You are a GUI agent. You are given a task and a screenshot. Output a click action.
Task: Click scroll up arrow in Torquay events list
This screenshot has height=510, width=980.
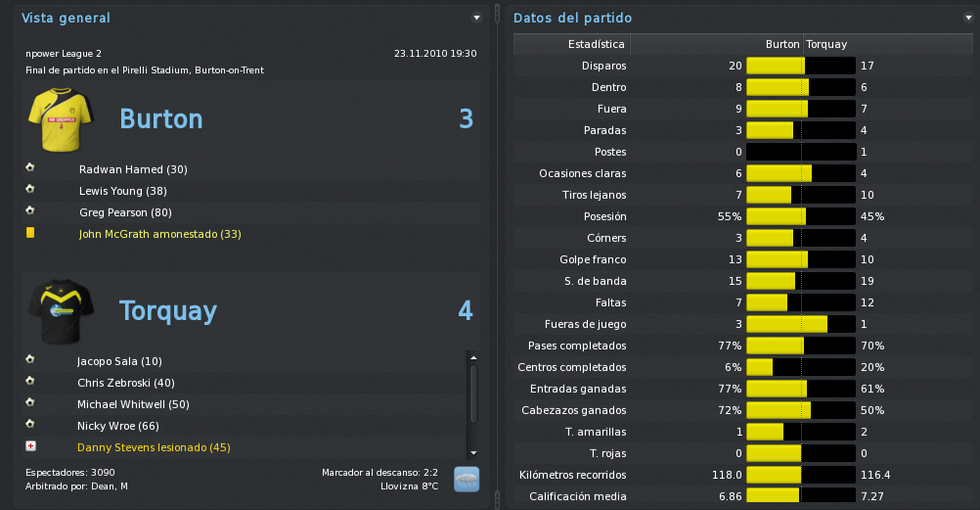(x=473, y=357)
